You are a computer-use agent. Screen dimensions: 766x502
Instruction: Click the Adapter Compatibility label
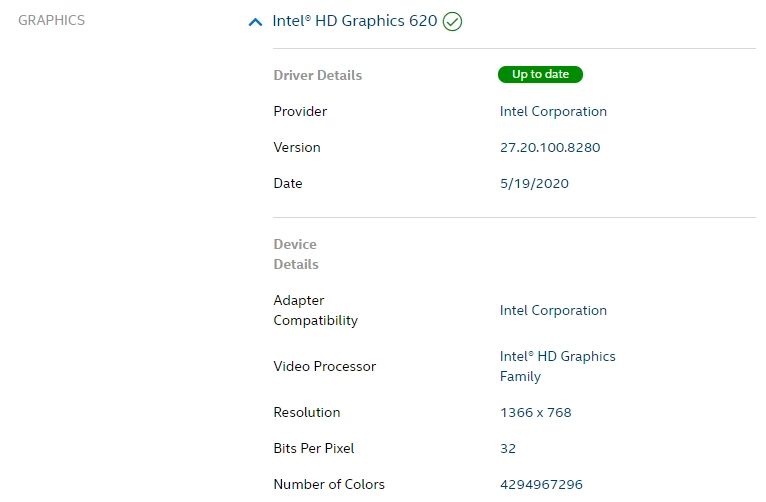(x=315, y=310)
